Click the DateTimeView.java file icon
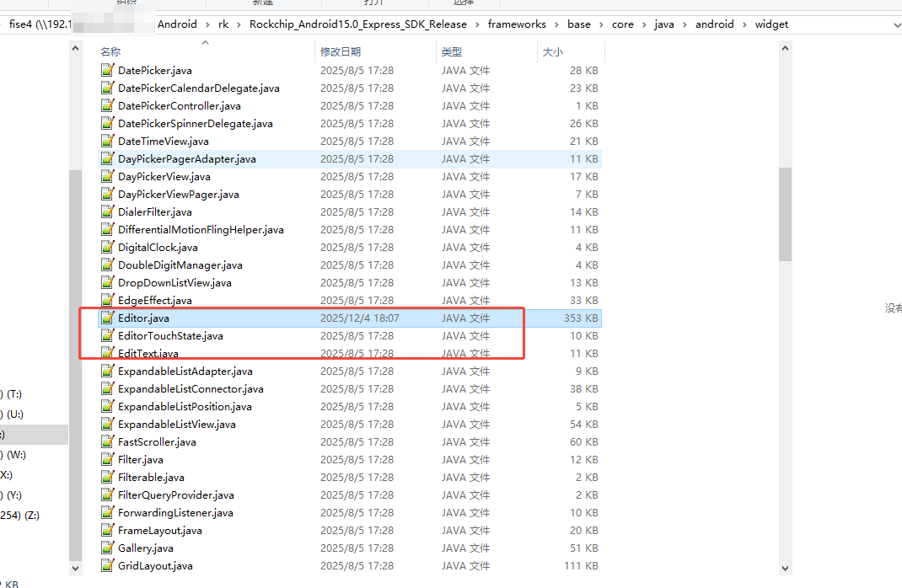The image size is (902, 588). pyautogui.click(x=107, y=141)
